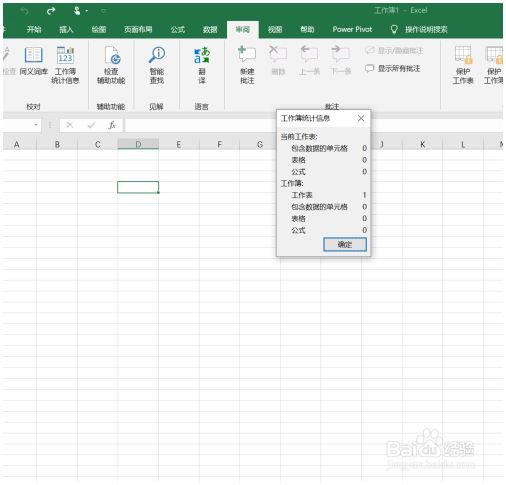Switch to the View (视图) tab

(x=275, y=29)
